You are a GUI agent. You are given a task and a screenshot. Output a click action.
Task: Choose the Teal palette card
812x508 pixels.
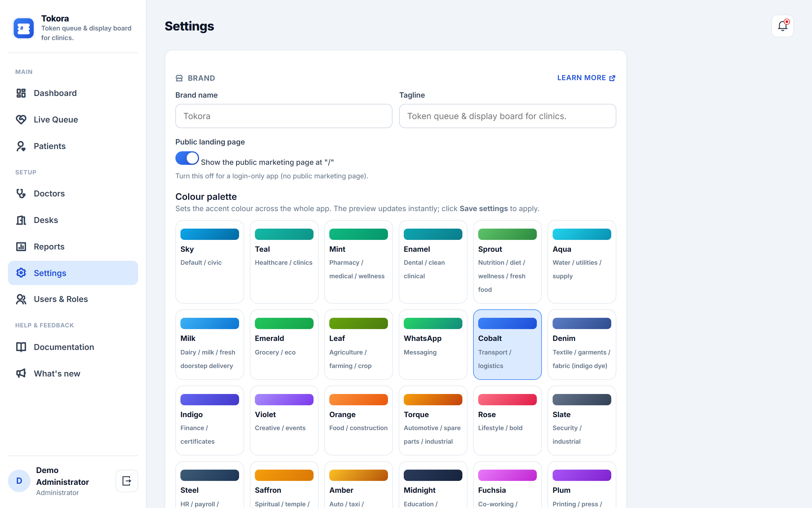pos(284,262)
